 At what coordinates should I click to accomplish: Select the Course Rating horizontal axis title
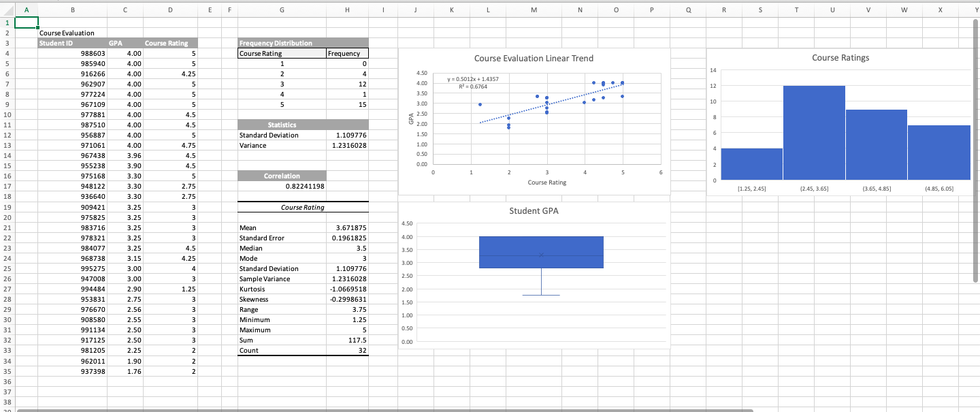point(546,182)
